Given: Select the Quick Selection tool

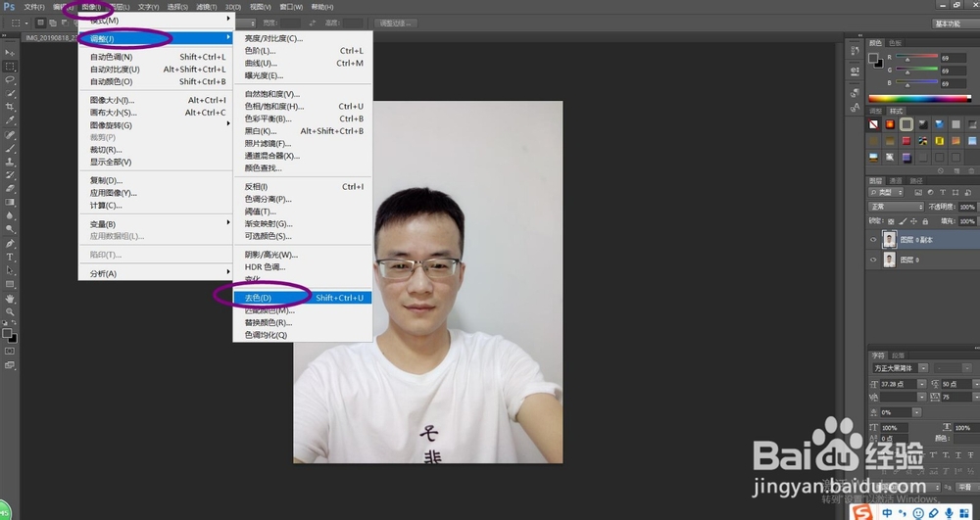Looking at the screenshot, I should click(x=10, y=94).
